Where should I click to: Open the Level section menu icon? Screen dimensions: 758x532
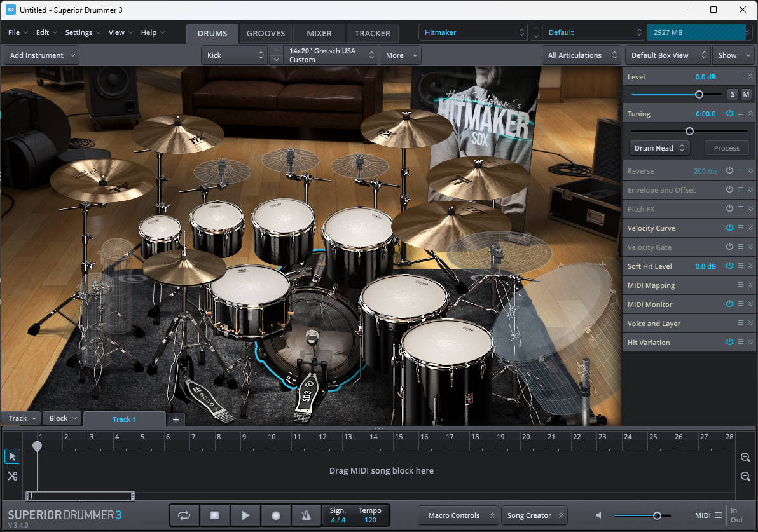(x=741, y=76)
